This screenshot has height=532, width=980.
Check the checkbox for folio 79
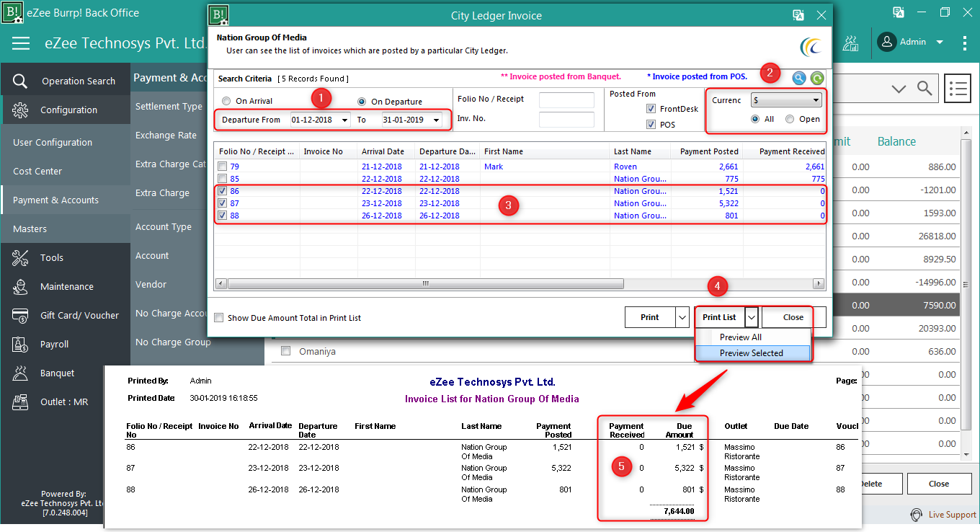point(223,167)
